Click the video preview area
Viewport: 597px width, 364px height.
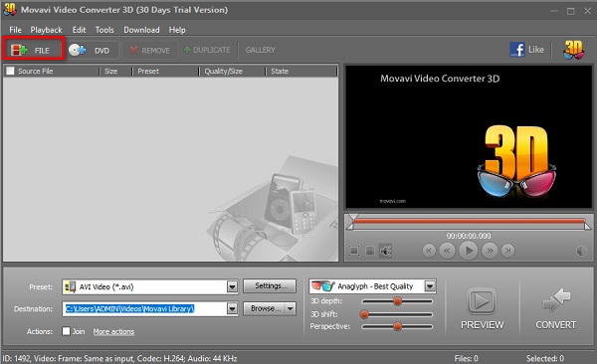pos(469,137)
